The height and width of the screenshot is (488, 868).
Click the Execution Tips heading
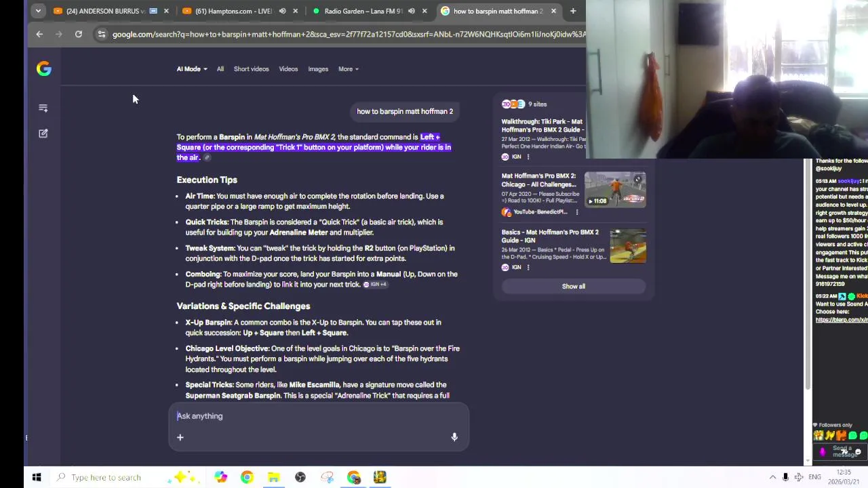207,180
